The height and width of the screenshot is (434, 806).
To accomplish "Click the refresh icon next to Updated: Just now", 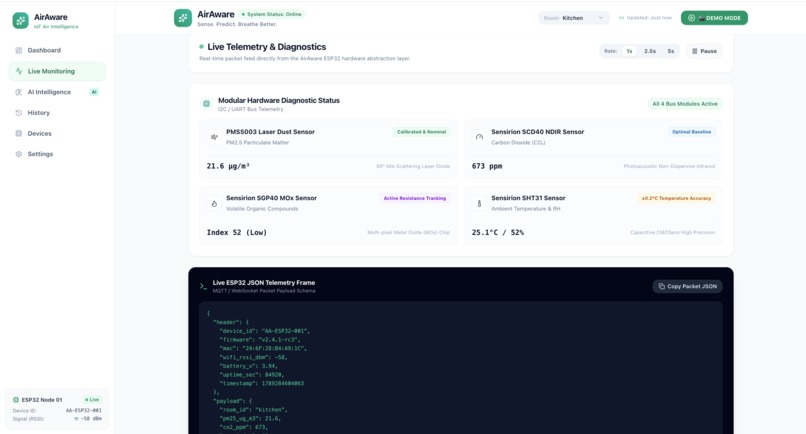I will [621, 18].
